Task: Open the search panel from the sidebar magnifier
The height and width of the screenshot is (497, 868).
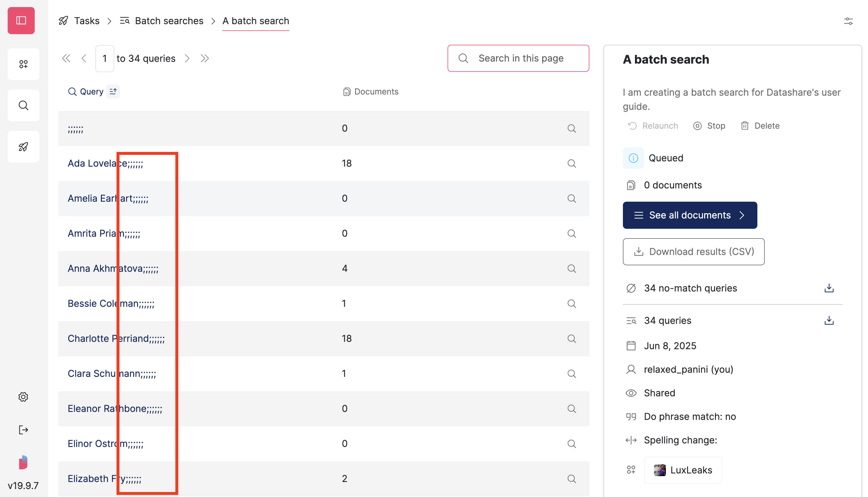Action: 23,105
